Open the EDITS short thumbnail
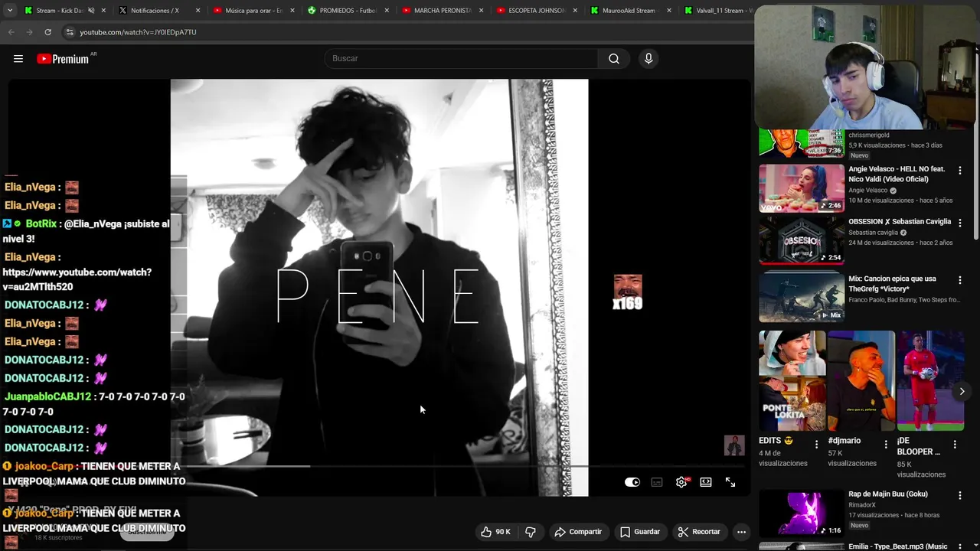This screenshot has height=551, width=980. pyautogui.click(x=792, y=380)
